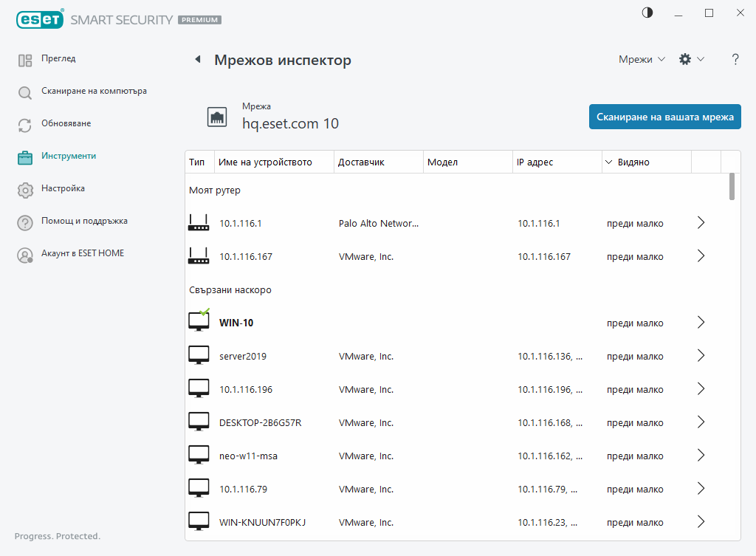Screen dimensions: 756x556
Task: Click the router icon for 10.1.116.167
Action: click(x=199, y=256)
